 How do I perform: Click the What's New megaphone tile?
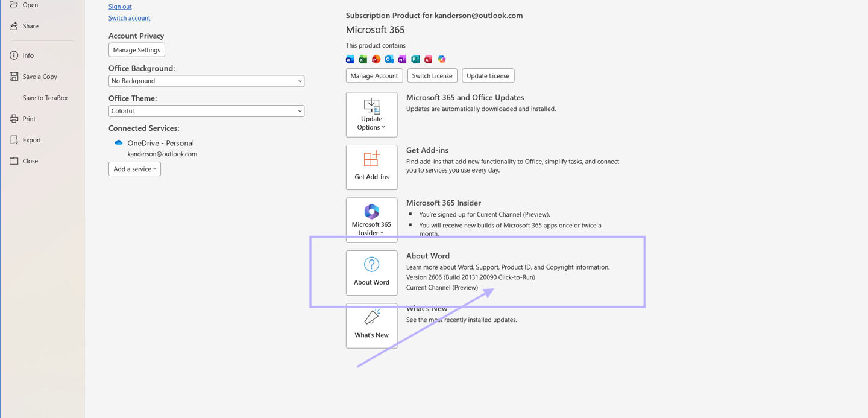point(371,326)
